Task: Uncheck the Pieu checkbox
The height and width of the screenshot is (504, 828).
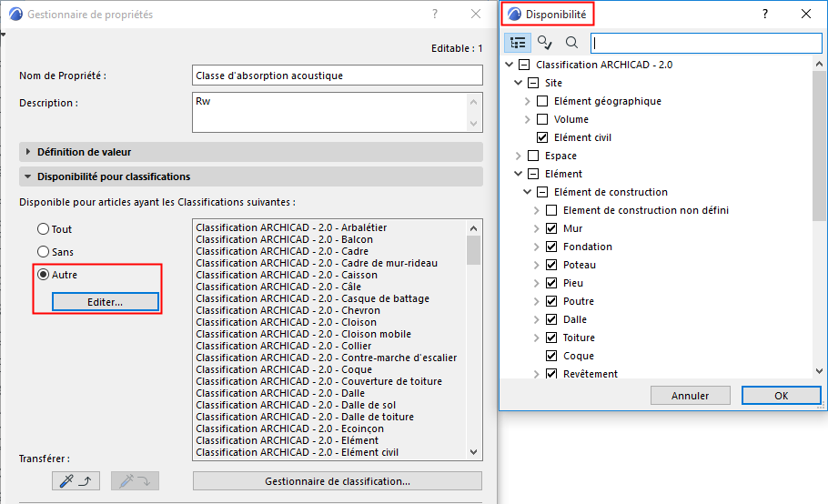Action: (551, 283)
